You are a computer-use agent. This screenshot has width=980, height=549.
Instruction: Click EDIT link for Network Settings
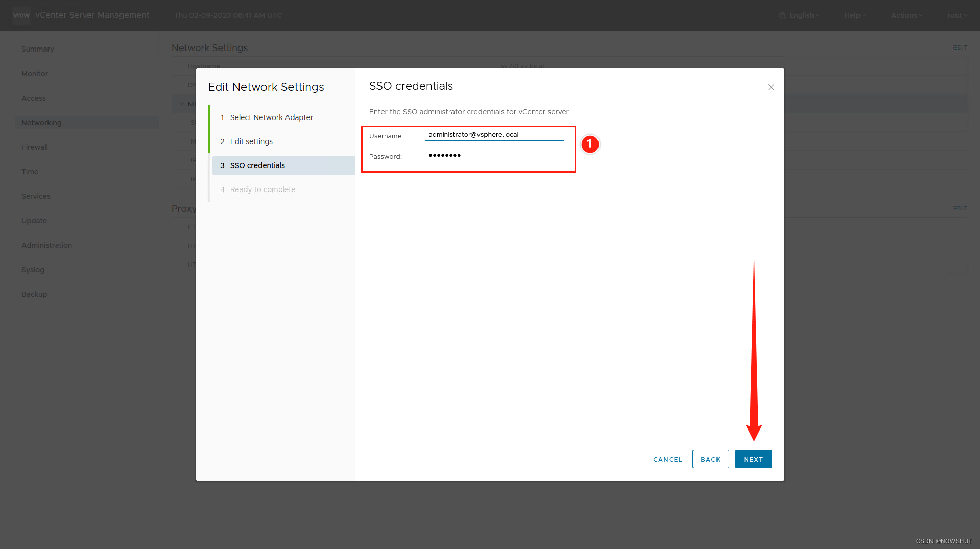960,47
